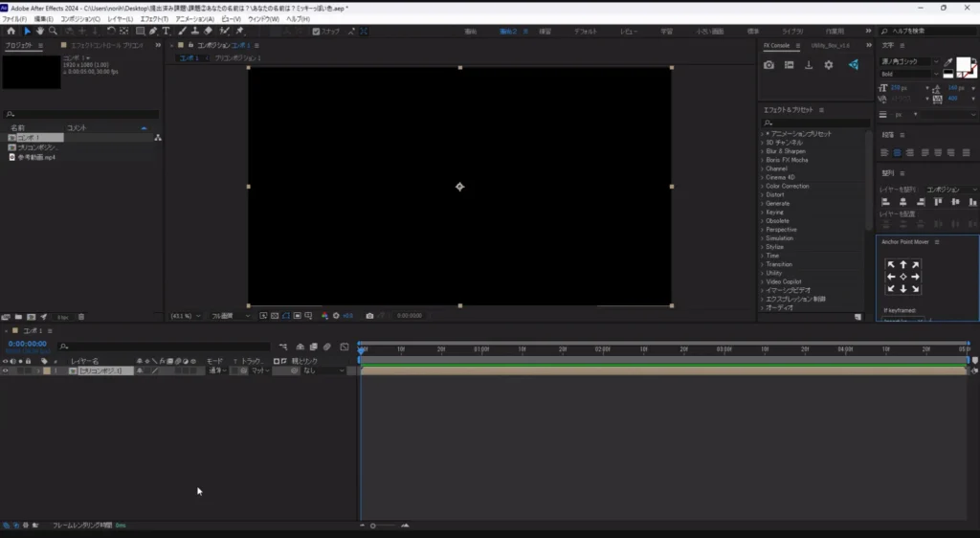
Task: Expand the Blur & Sharpen effects category
Action: 785,151
